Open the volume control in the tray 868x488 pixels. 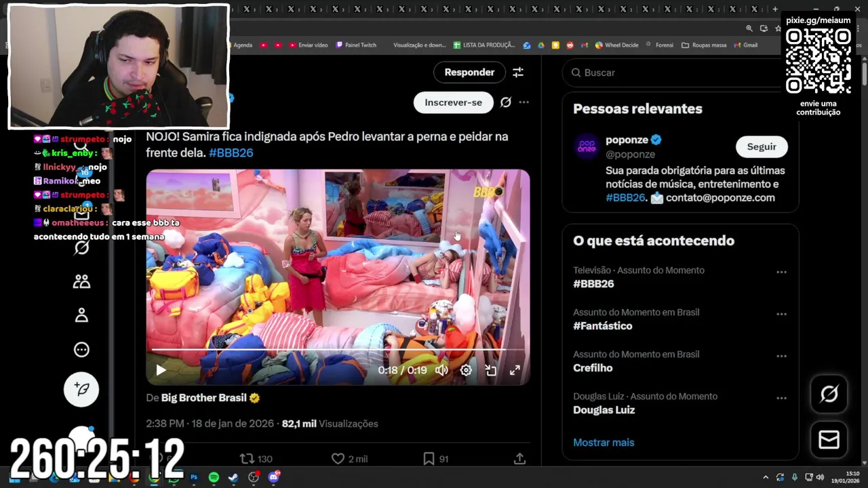click(x=820, y=477)
